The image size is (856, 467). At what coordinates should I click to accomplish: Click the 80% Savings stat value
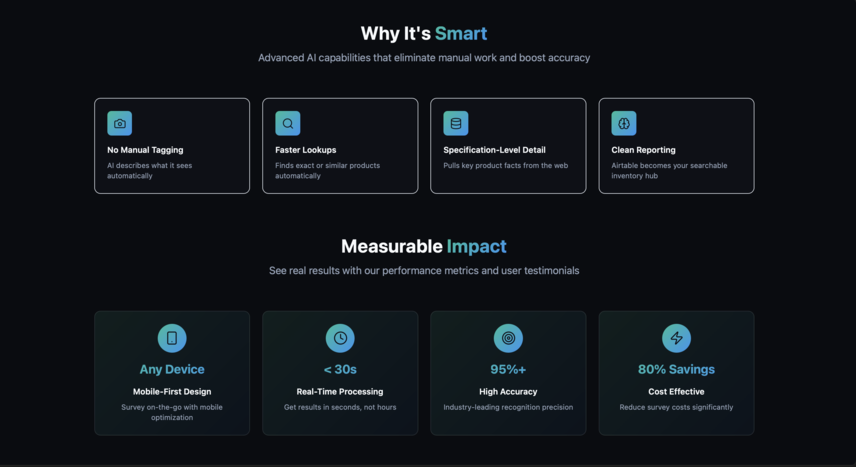(676, 369)
